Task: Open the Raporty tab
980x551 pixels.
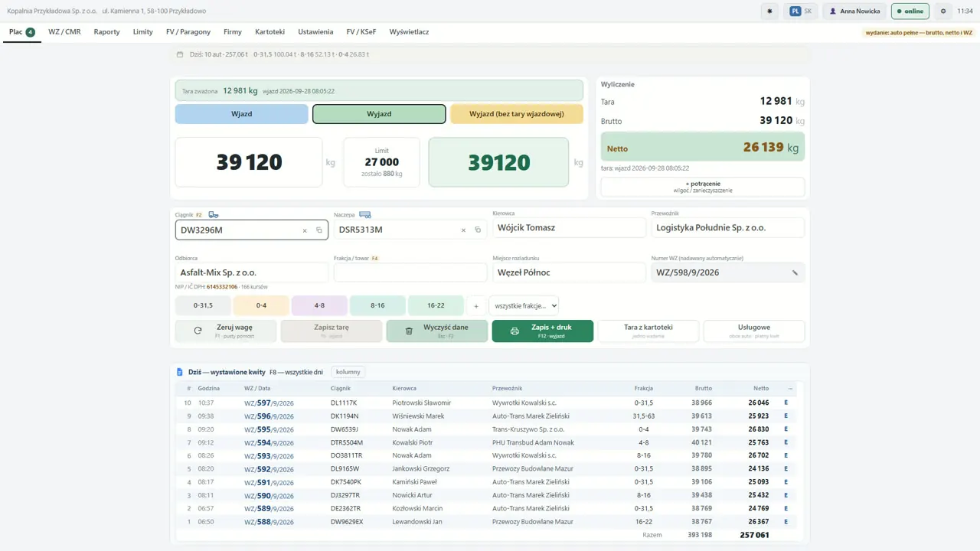Action: pyautogui.click(x=107, y=32)
